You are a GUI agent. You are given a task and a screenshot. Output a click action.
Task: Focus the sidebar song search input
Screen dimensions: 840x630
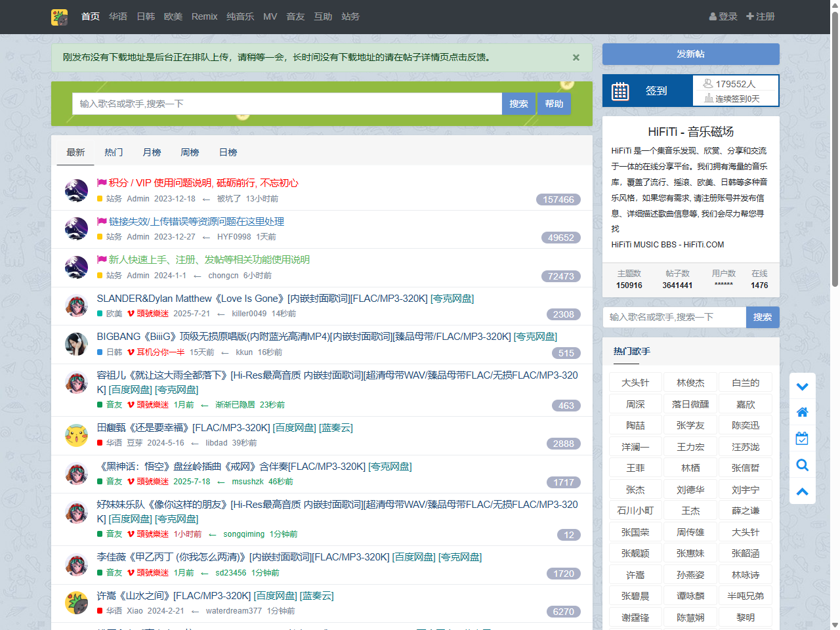[675, 317]
